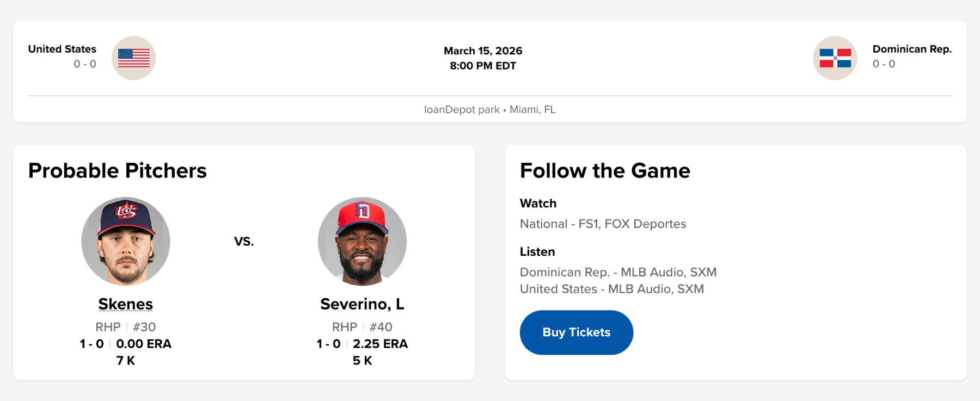The image size is (980, 401).
Task: Click National - FS1, FOX Deportes text
Action: pos(603,224)
